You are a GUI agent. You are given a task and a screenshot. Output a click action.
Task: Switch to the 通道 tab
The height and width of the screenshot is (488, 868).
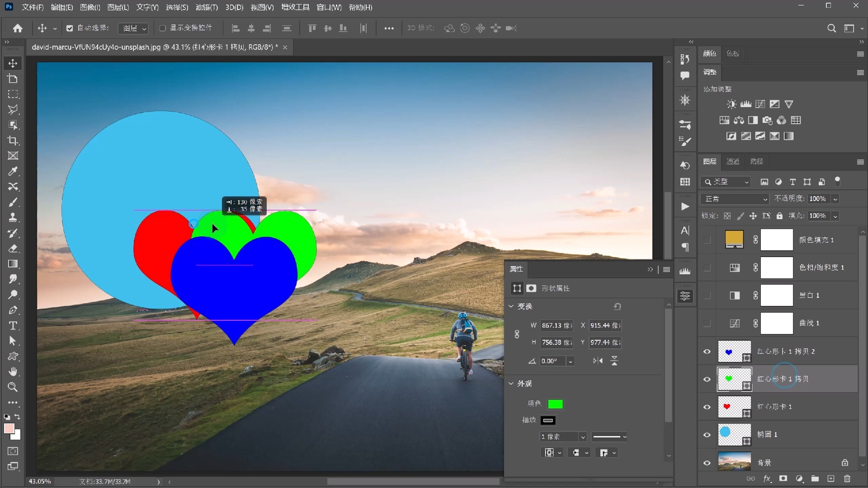click(733, 161)
